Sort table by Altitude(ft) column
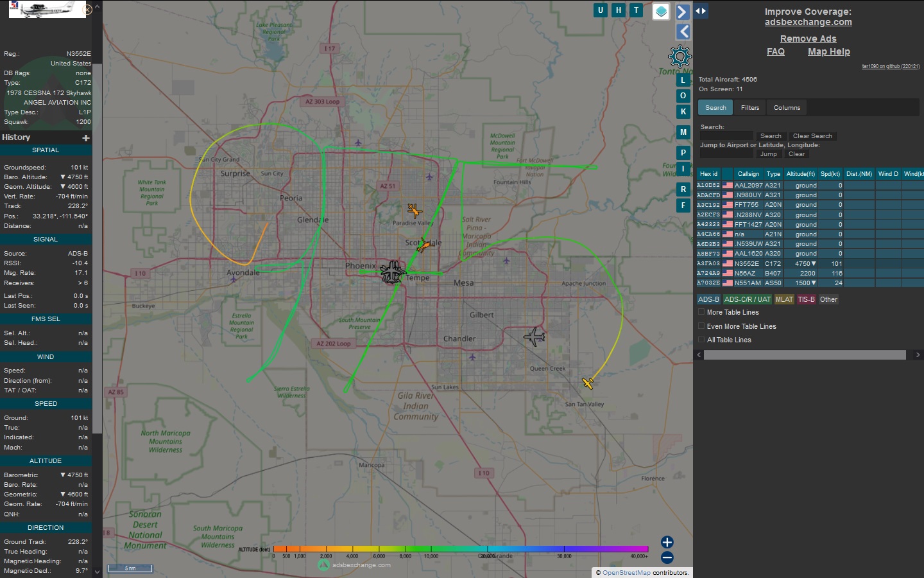The width and height of the screenshot is (924, 578). (800, 174)
